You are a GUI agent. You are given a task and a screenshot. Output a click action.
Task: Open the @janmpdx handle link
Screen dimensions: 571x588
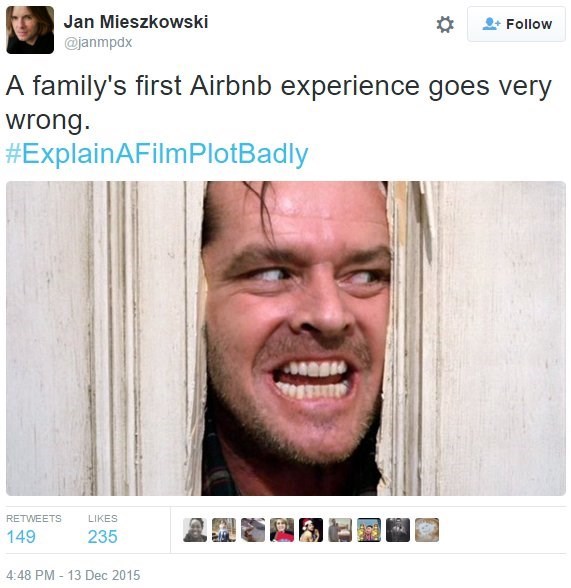pos(98,42)
